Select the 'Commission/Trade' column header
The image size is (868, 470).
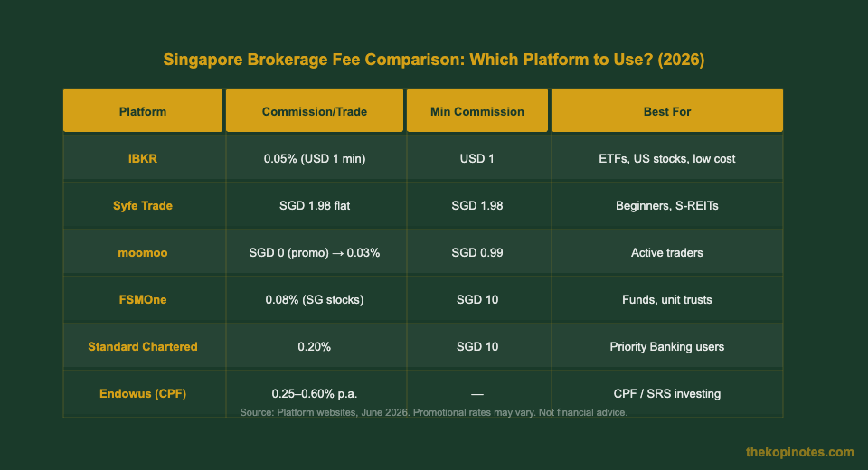[315, 110]
